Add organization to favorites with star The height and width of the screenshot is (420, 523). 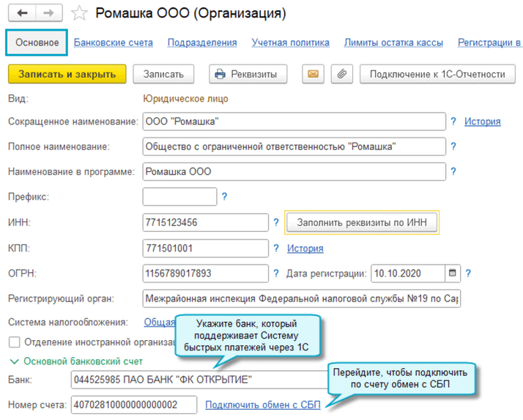tap(79, 13)
